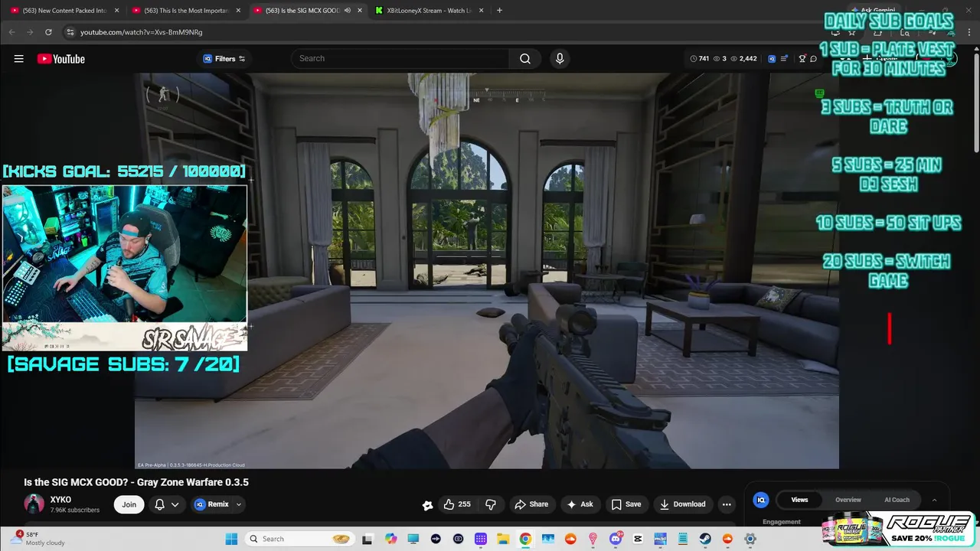
Task: Open Task View from the taskbar
Action: tap(367, 539)
